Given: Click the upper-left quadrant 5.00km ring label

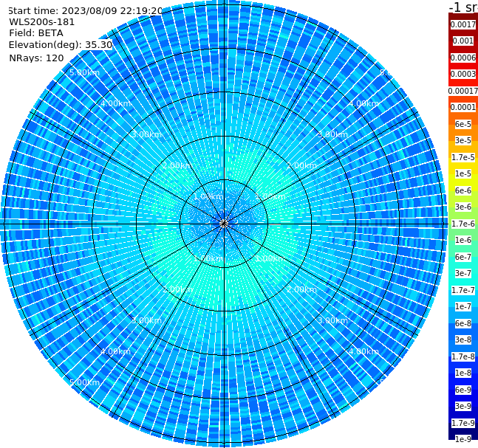Looking at the screenshot, I should point(84,72).
